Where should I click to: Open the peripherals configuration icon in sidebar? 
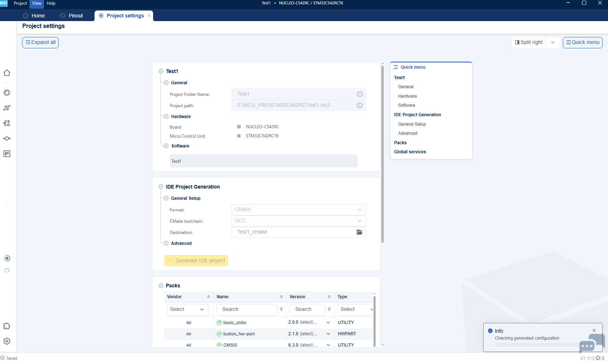[x=7, y=123]
